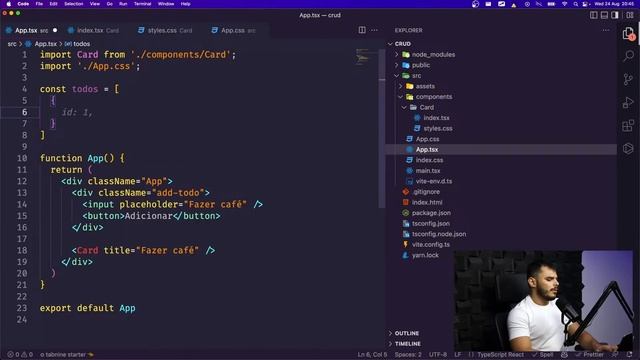
Task: Click the Wi-Fi icon in the menu bar
Action: 565,4
